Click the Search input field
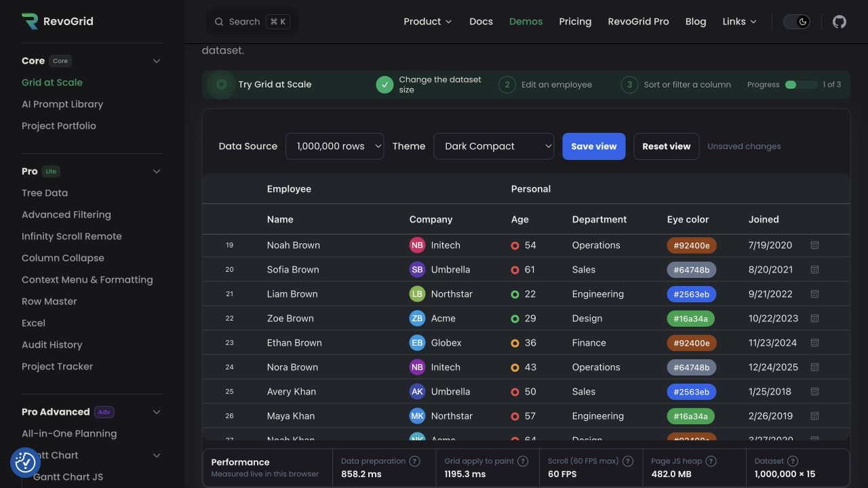This screenshot has height=488, width=868. tap(252, 22)
